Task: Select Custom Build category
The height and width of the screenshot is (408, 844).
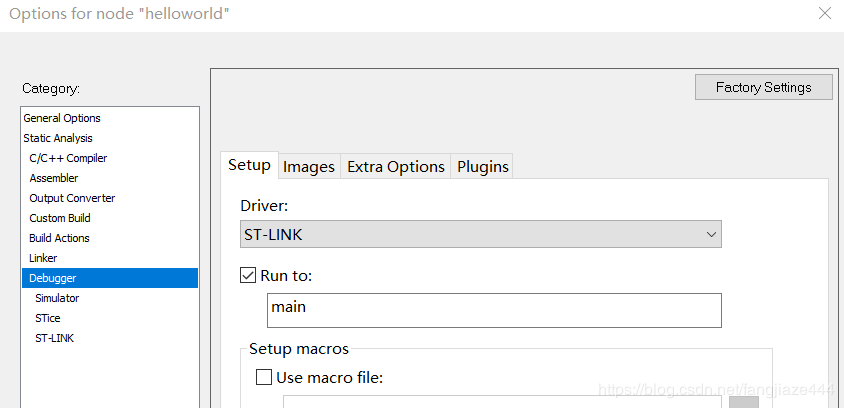Action: click(x=60, y=218)
